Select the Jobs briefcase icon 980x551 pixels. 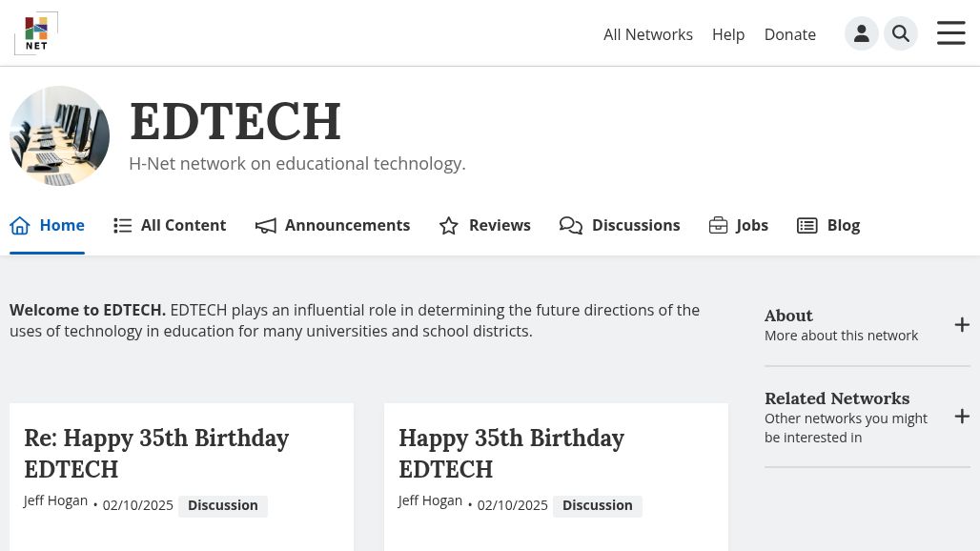(718, 226)
